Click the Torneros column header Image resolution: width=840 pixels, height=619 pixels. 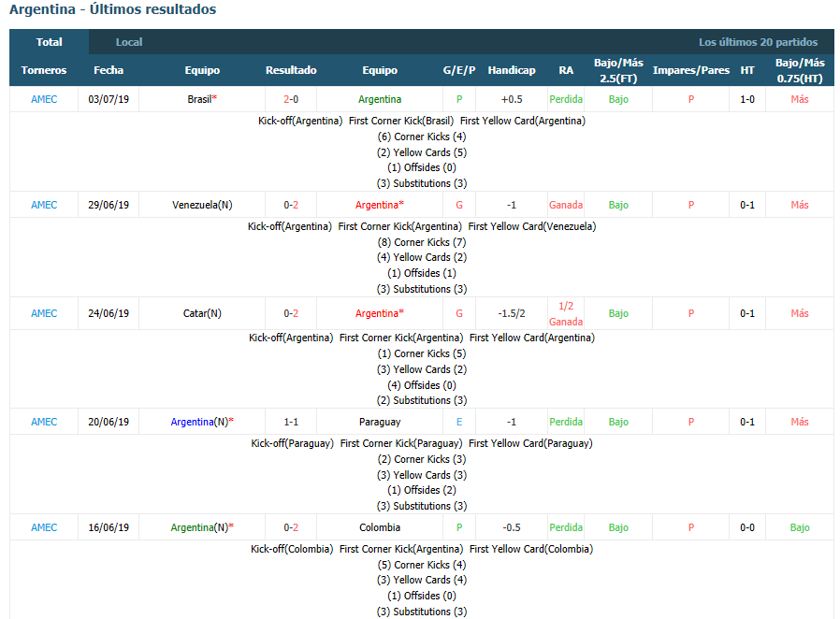44,70
